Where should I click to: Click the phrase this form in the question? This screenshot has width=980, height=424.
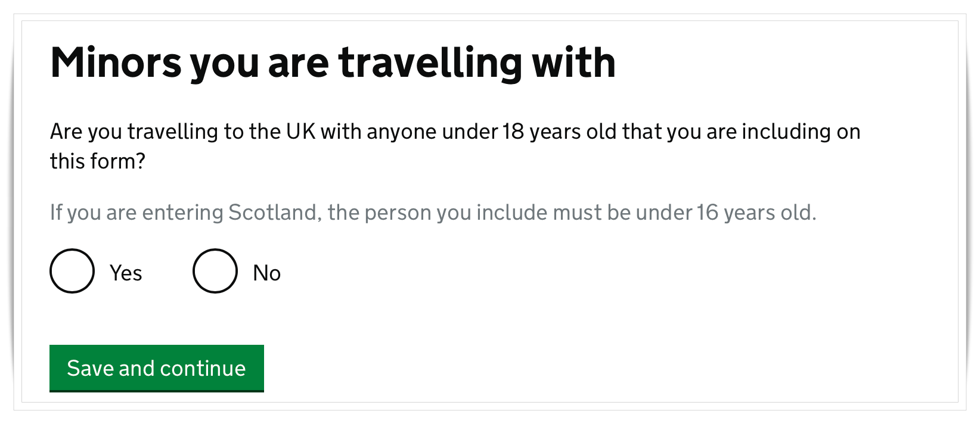[x=97, y=161]
